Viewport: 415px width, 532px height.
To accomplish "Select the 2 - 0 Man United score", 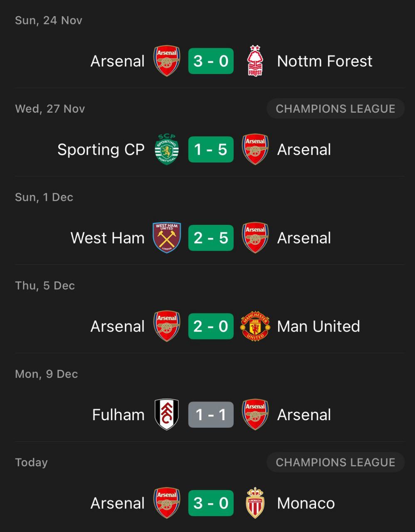I will [211, 326].
